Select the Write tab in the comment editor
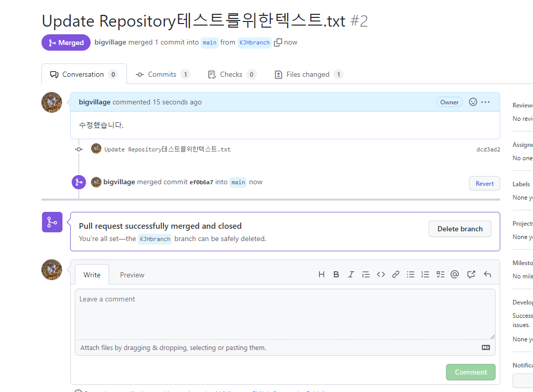This screenshot has width=533, height=392. point(92,274)
